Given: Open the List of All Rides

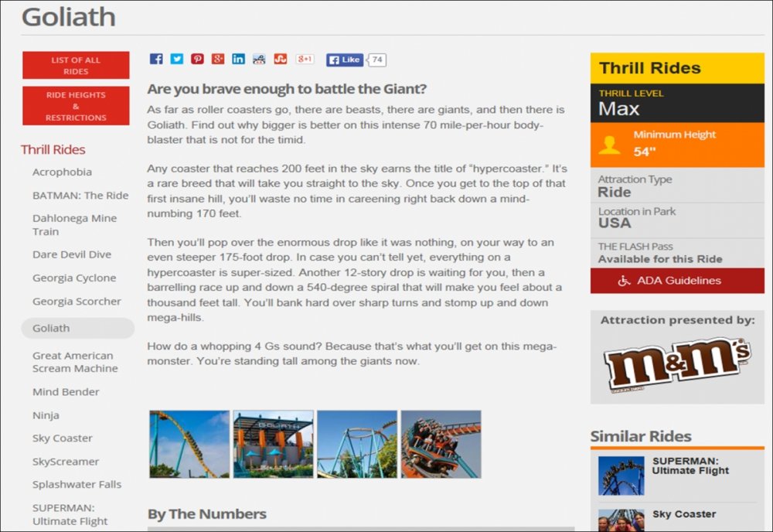Looking at the screenshot, I should (76, 66).
